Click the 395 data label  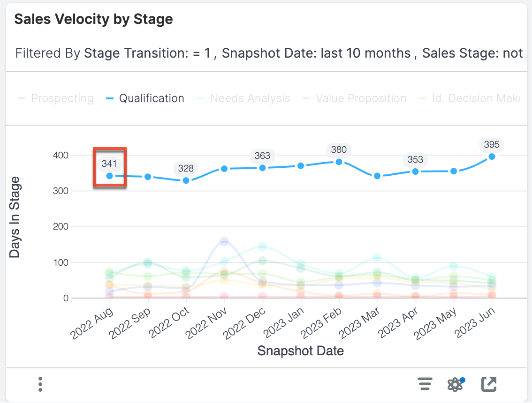point(492,145)
